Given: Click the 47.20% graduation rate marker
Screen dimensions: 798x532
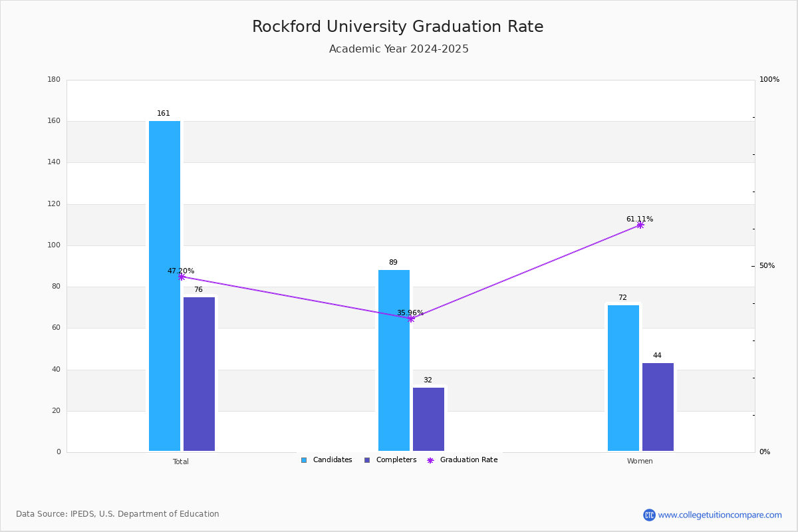Looking at the screenshot, I should click(x=182, y=277).
